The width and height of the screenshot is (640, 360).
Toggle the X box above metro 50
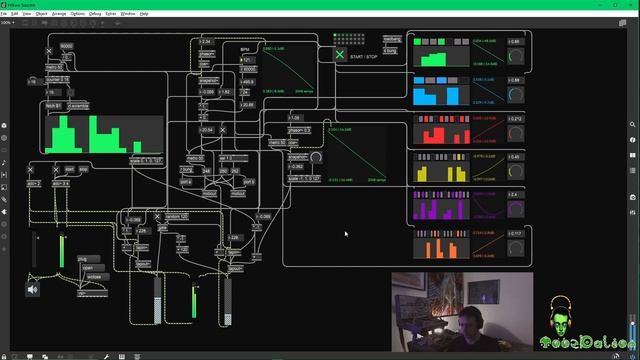pos(49,51)
